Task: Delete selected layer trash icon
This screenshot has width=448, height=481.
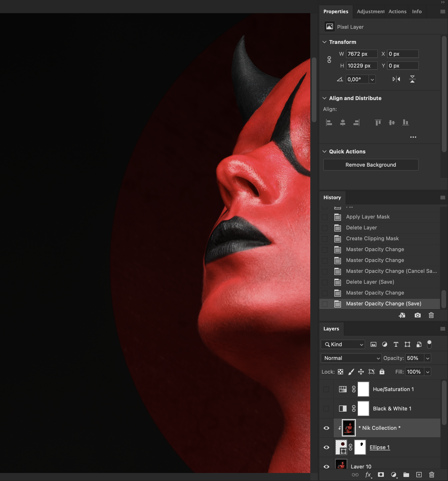Action: click(432, 475)
